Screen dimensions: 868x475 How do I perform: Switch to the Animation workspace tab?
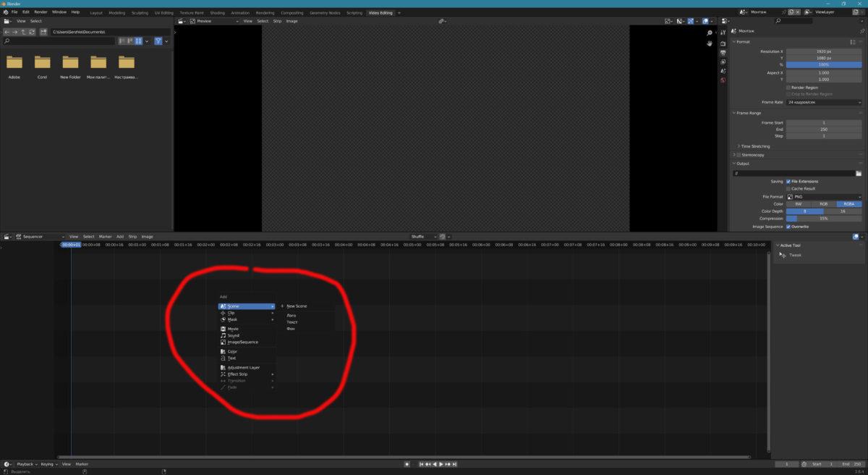click(240, 12)
